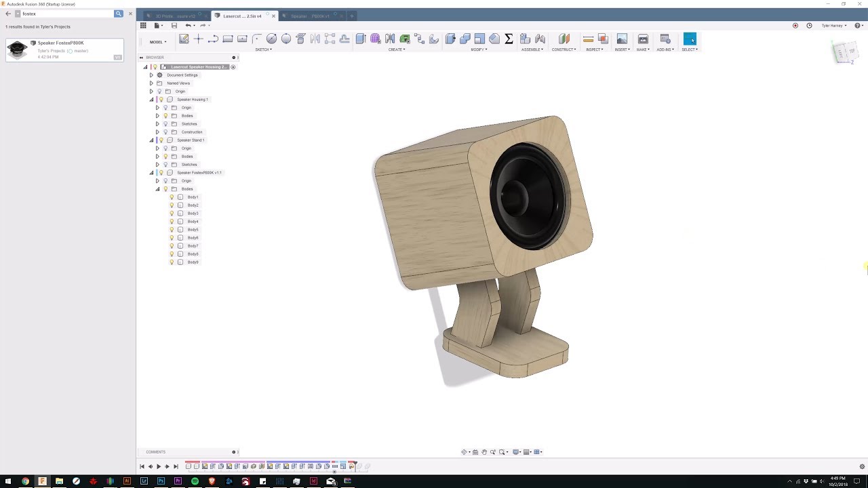Viewport: 868px width, 488px height.
Task: Click the Sigma Change Parameters icon
Action: 509,39
